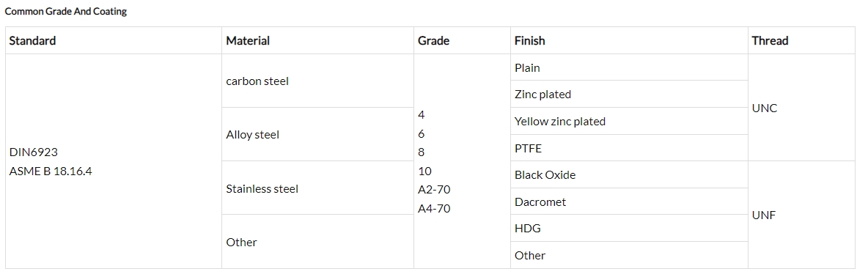Select the Thread column header
This screenshot has width=868, height=277.
click(x=801, y=40)
